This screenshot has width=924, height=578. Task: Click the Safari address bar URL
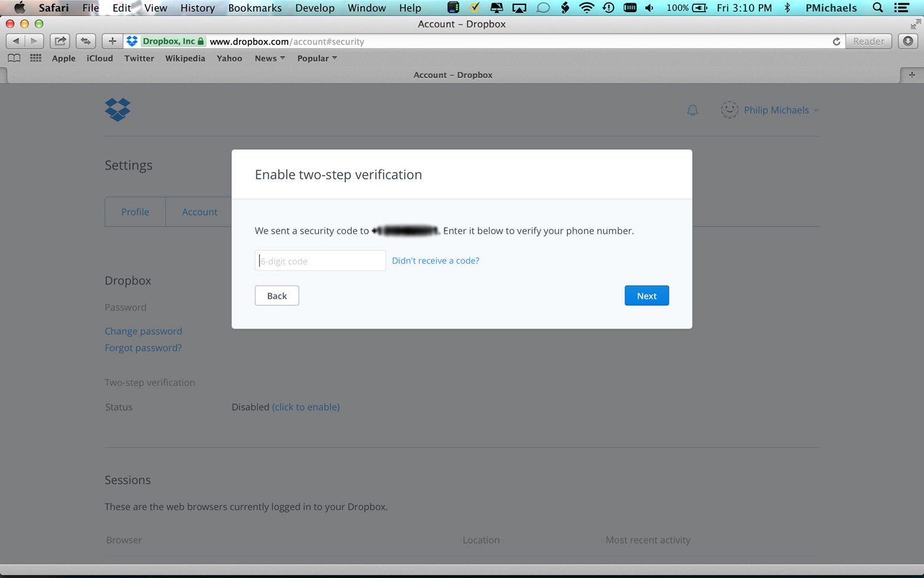(x=287, y=41)
